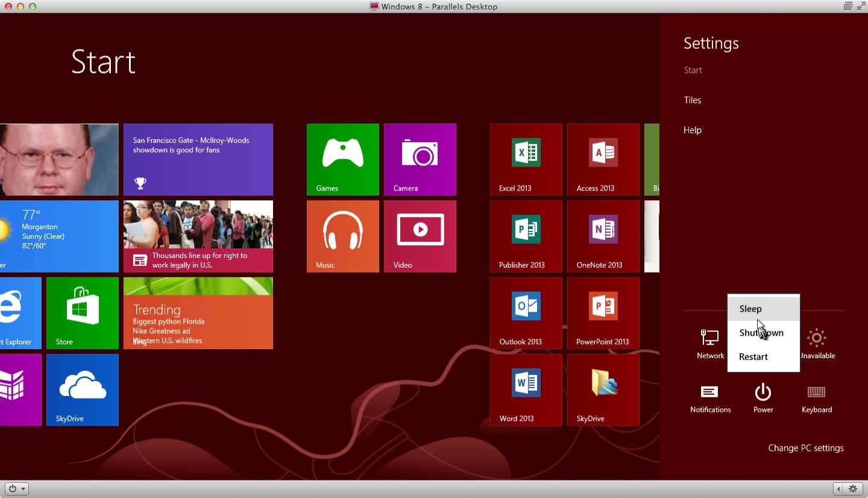Click the Start heading text

[x=104, y=62]
